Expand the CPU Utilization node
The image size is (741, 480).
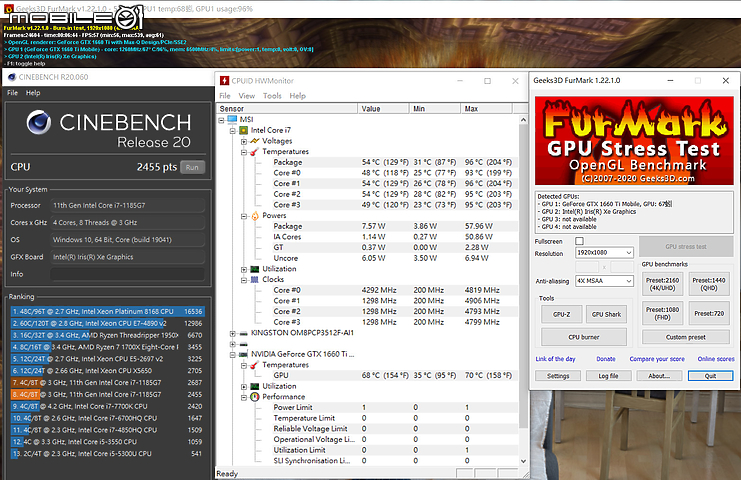coord(244,269)
